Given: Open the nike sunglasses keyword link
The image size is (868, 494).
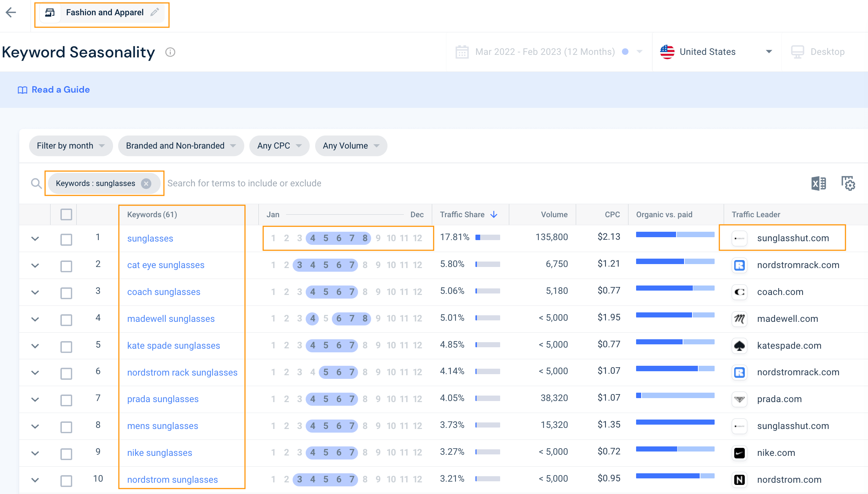Looking at the screenshot, I should tap(160, 453).
